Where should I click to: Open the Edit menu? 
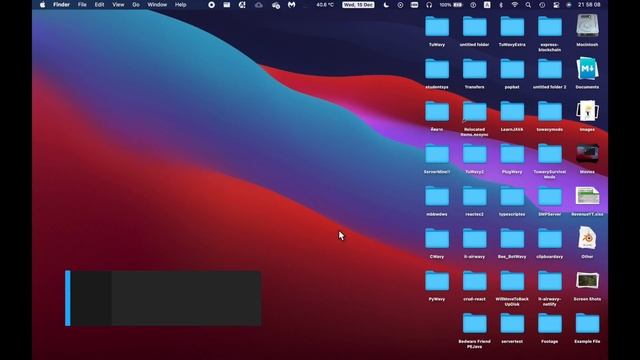[99, 5]
